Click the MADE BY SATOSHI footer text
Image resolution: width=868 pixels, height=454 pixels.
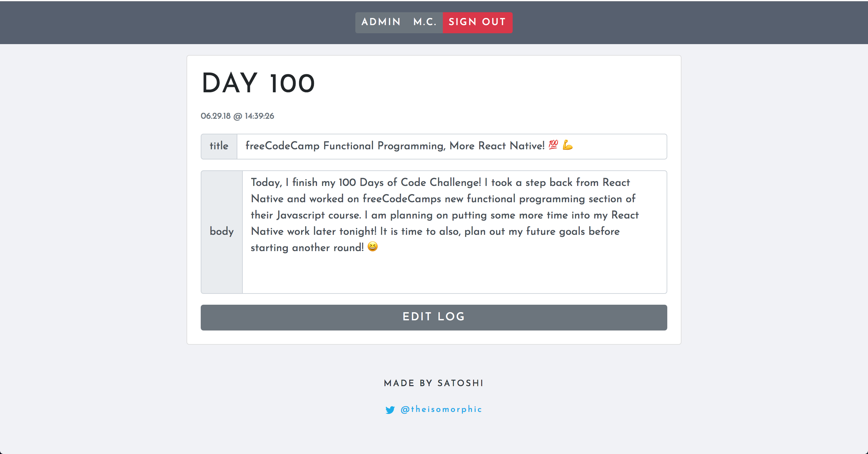tap(434, 383)
